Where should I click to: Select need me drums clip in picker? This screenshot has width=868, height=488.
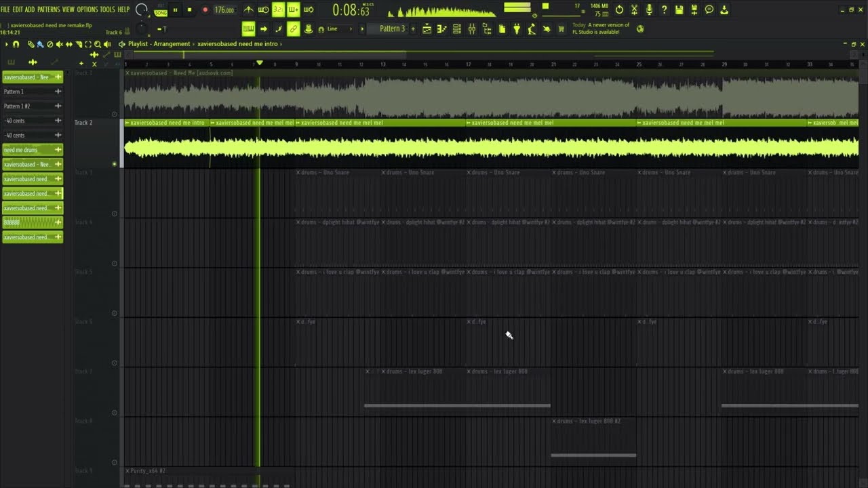(33, 150)
